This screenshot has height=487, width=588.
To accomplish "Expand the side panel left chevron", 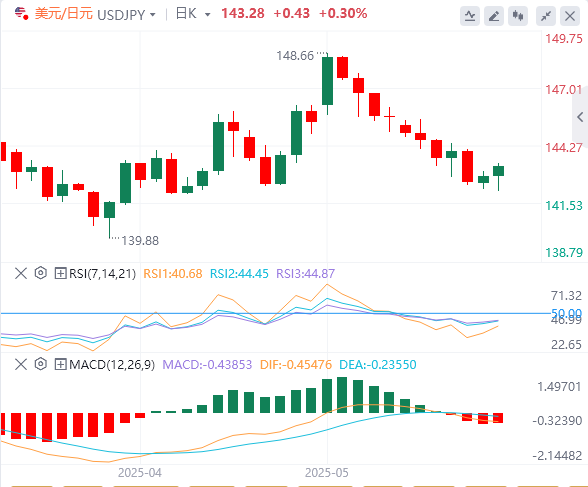I will (x=580, y=117).
